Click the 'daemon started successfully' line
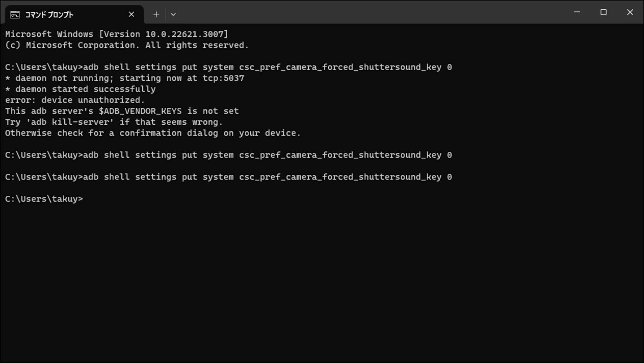This screenshot has height=363, width=644. click(x=80, y=89)
